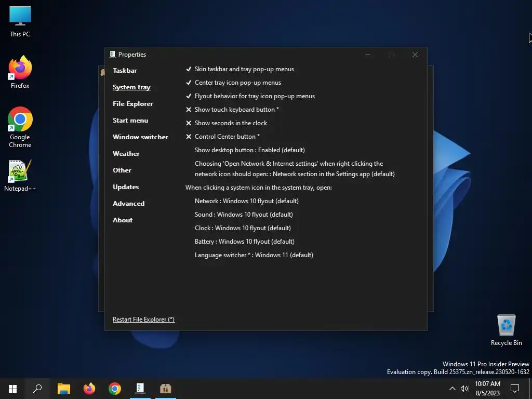Click the Properties window title icon
This screenshot has width=532, height=399.
coord(112,54)
